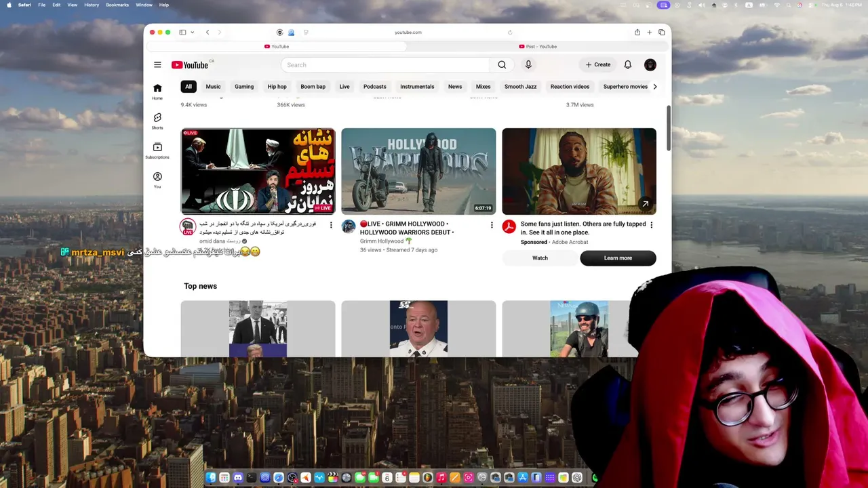The width and height of the screenshot is (868, 488).
Task: Filter the feed by Music
Action: [x=214, y=87]
